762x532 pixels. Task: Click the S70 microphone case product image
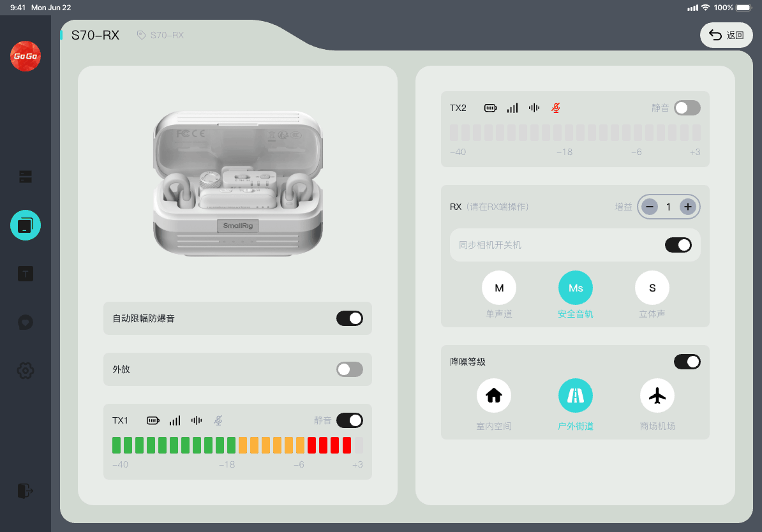[237, 183]
